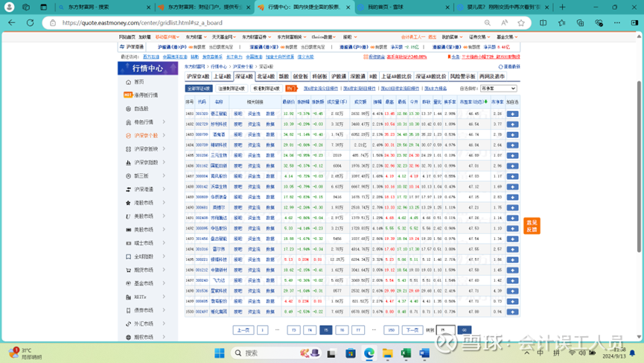
Task: Click the browser address bar URL
Action: tap(142, 23)
